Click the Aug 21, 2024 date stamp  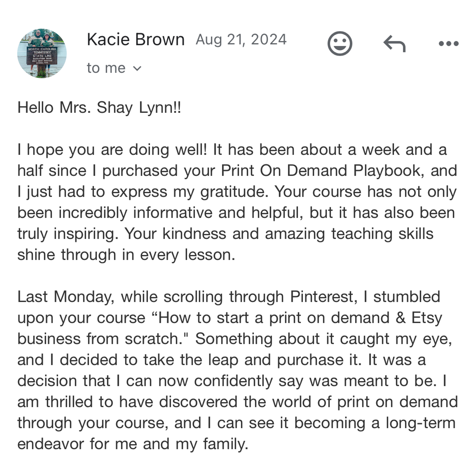point(241,40)
